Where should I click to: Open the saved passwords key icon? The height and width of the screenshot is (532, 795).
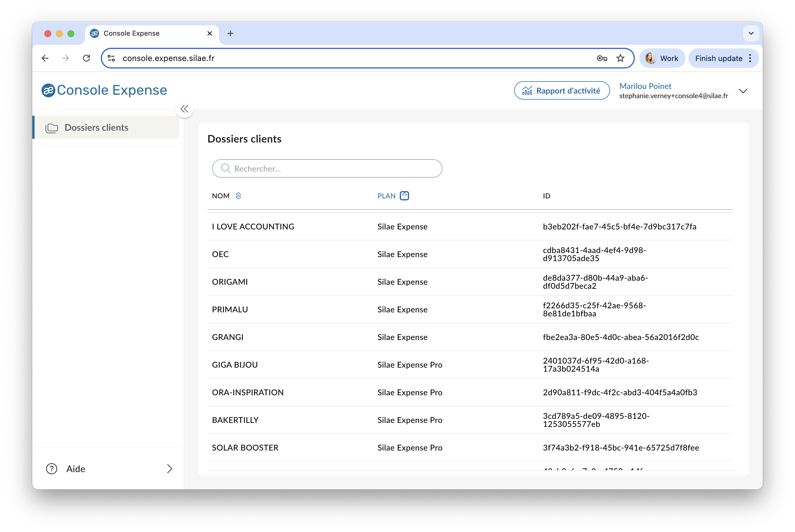(x=602, y=58)
